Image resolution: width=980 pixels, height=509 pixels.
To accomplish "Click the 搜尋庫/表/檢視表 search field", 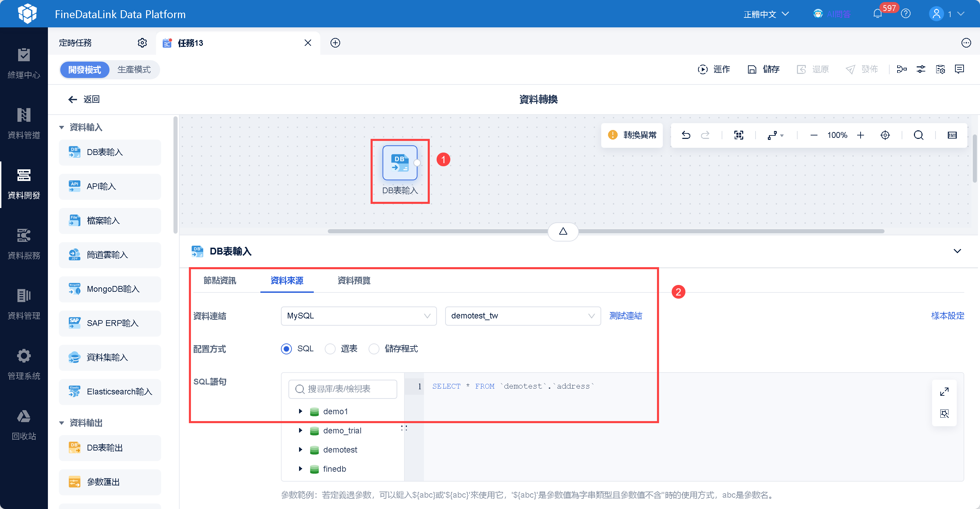I will click(343, 389).
